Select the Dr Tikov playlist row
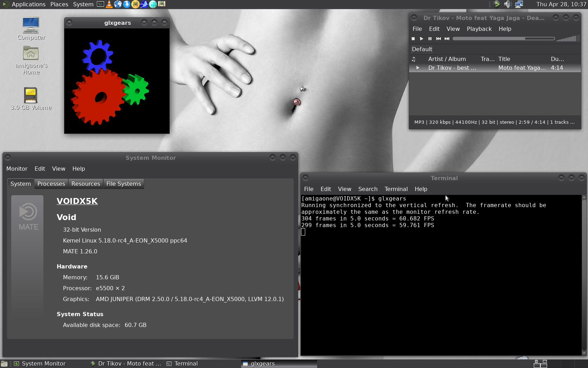The width and height of the screenshot is (588, 368). [495, 68]
